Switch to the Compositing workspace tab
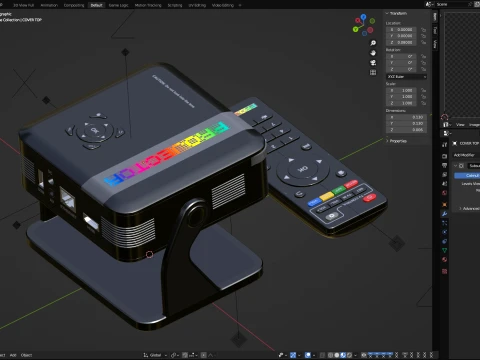This screenshot has width=480, height=360. coord(74,5)
